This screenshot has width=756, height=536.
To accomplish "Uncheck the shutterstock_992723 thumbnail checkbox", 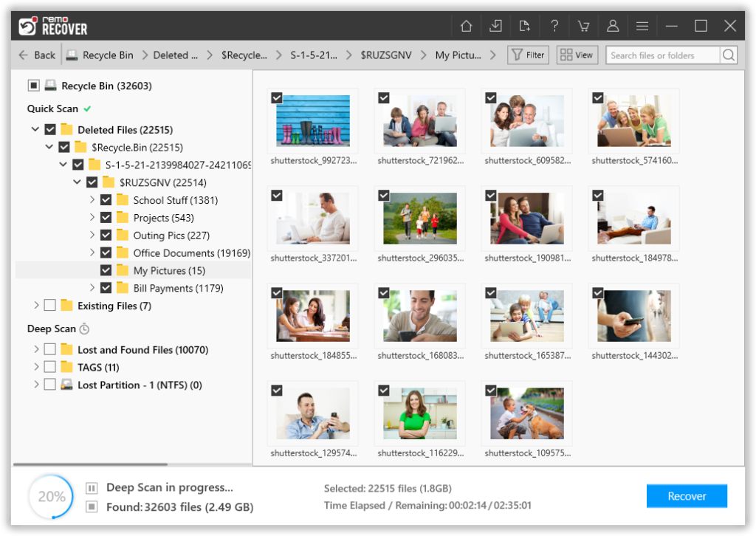I will coord(277,98).
